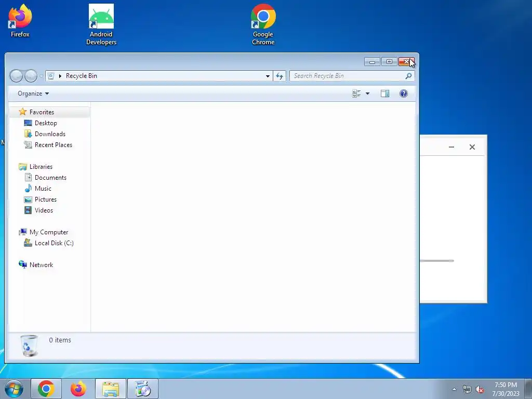Toggle the preview pane
This screenshot has width=532, height=399.
pyautogui.click(x=385, y=94)
